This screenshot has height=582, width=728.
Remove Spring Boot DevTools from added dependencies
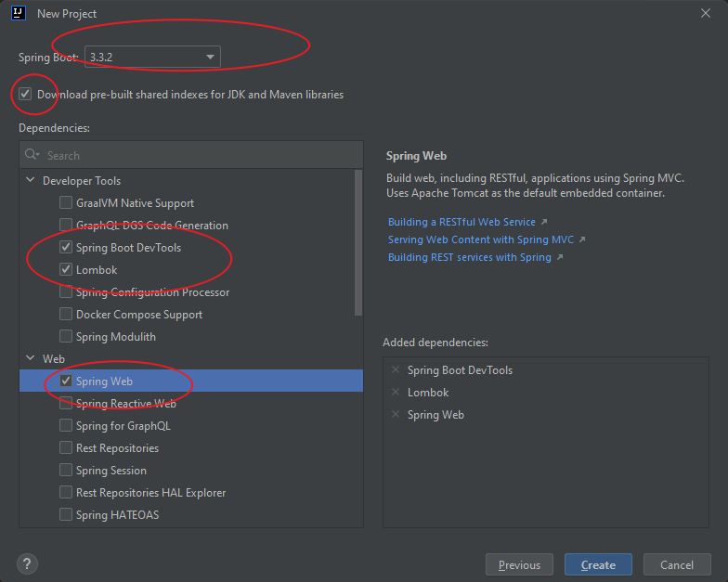[x=396, y=369]
